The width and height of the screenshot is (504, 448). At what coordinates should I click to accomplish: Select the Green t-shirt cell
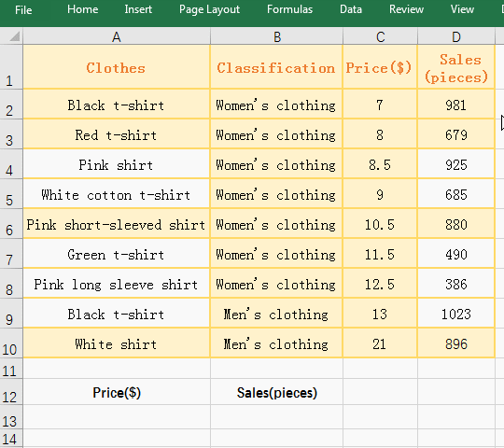117,254
